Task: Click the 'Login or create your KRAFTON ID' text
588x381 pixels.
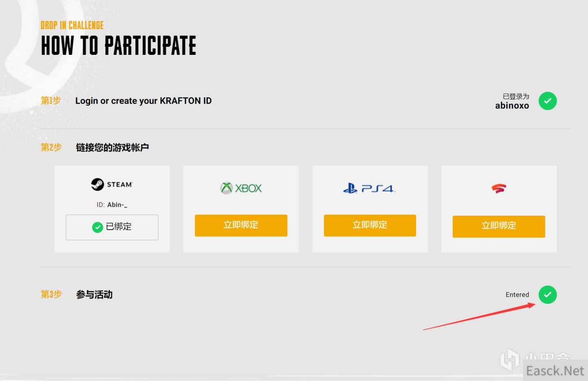Action: (143, 101)
